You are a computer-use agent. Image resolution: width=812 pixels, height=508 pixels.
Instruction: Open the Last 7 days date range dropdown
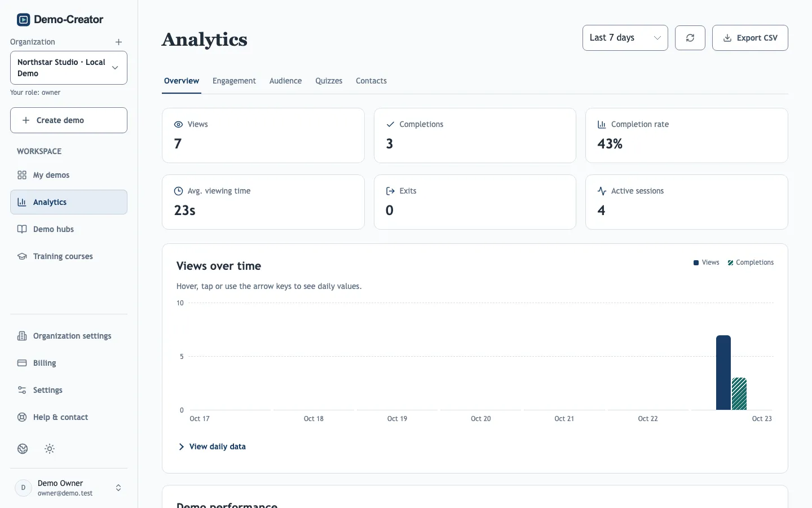coord(625,38)
